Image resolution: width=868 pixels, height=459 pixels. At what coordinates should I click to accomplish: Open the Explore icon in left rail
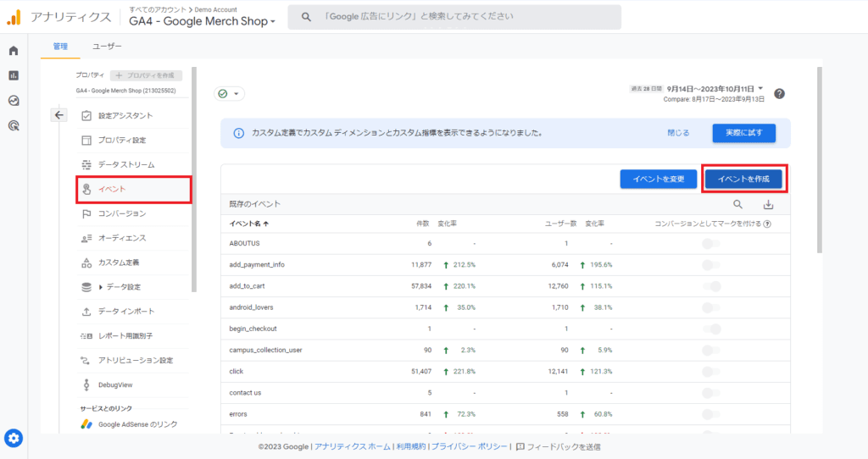point(14,101)
